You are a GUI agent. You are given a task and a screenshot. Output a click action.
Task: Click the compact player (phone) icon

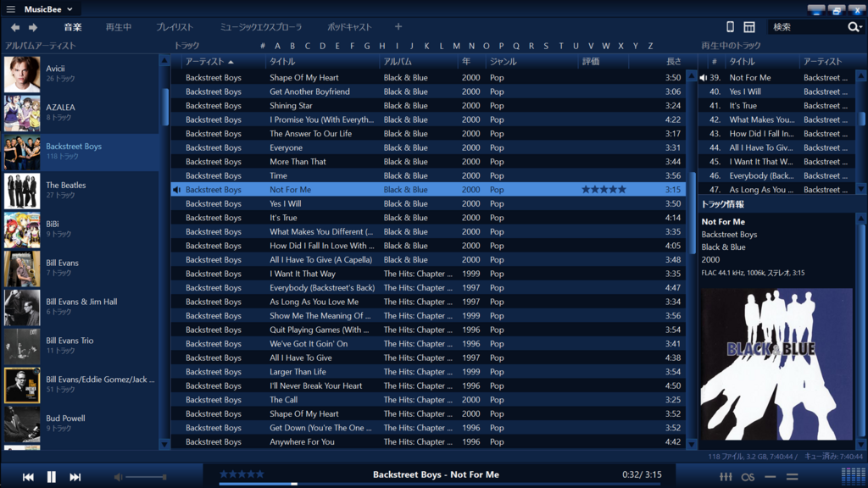tap(730, 26)
